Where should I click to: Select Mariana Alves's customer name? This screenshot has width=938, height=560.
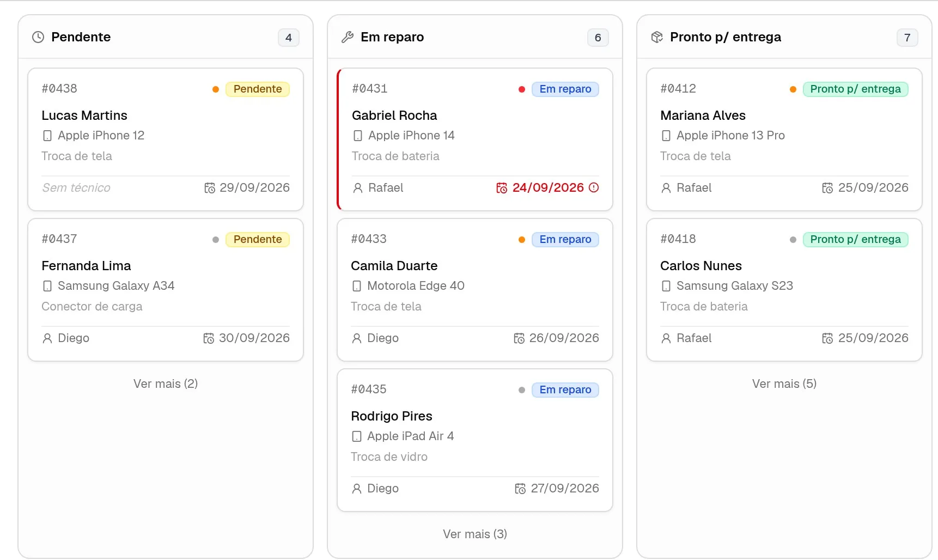(x=703, y=115)
